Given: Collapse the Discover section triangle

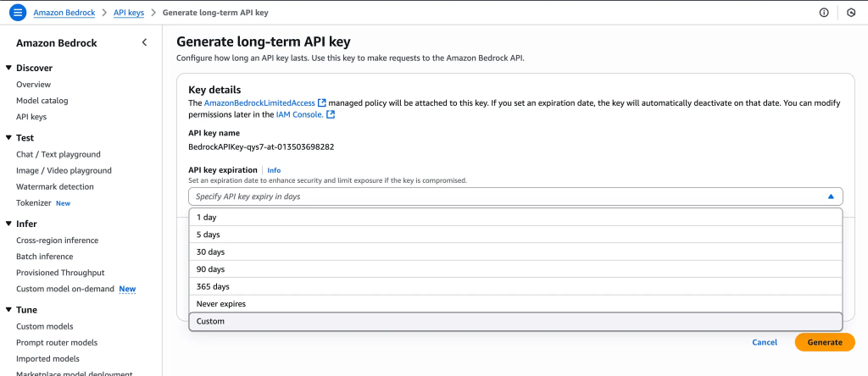Looking at the screenshot, I should [x=8, y=68].
